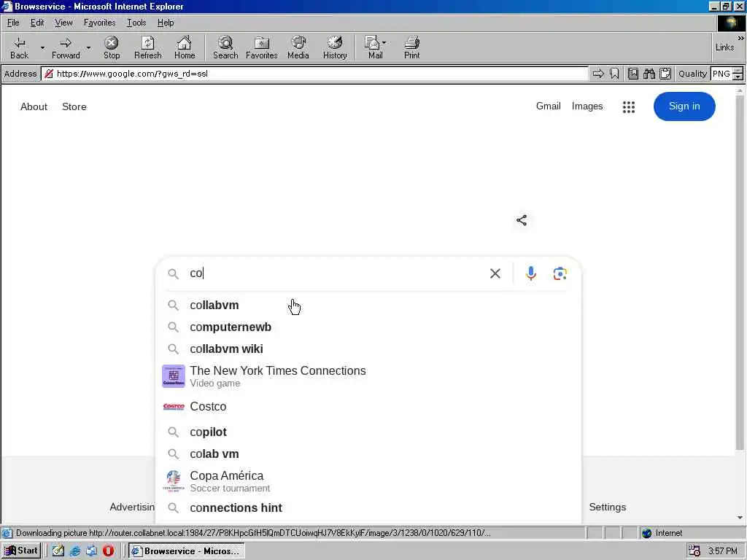The image size is (747, 560).
Task: Click the page icon left of the binoculars
Action: pyautogui.click(x=633, y=74)
